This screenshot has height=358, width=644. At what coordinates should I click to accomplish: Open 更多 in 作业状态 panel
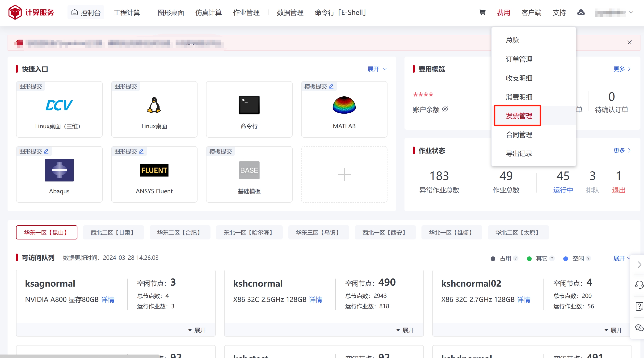622,150
